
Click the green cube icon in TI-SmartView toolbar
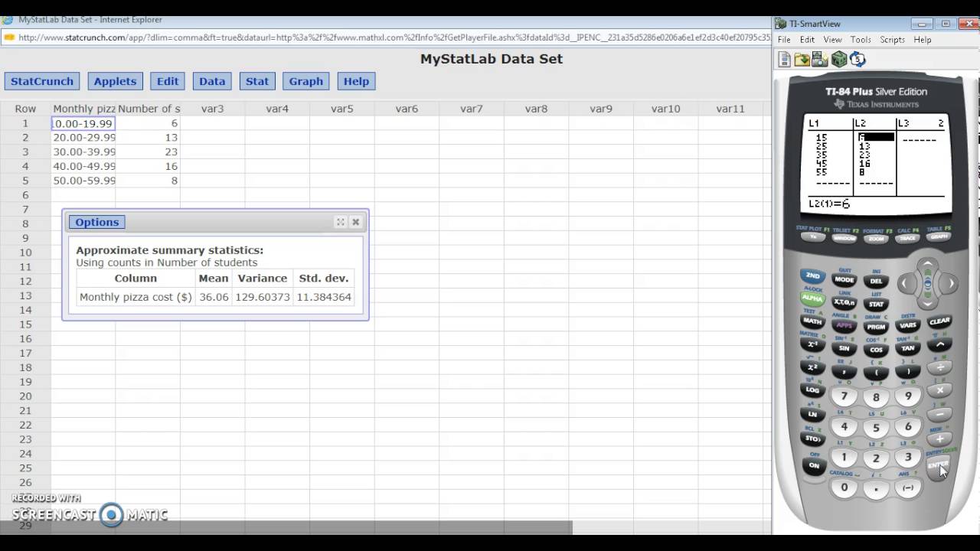click(x=839, y=60)
